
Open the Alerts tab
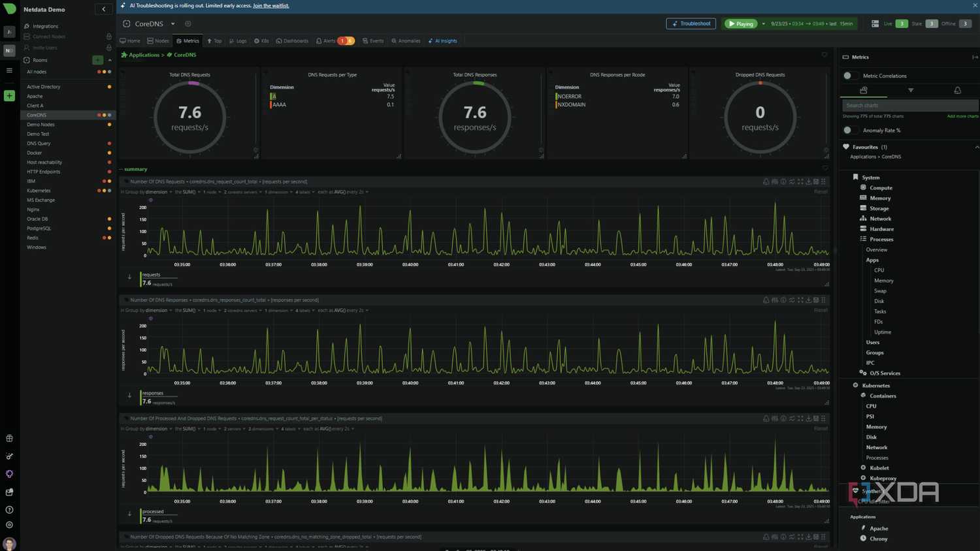coord(335,41)
